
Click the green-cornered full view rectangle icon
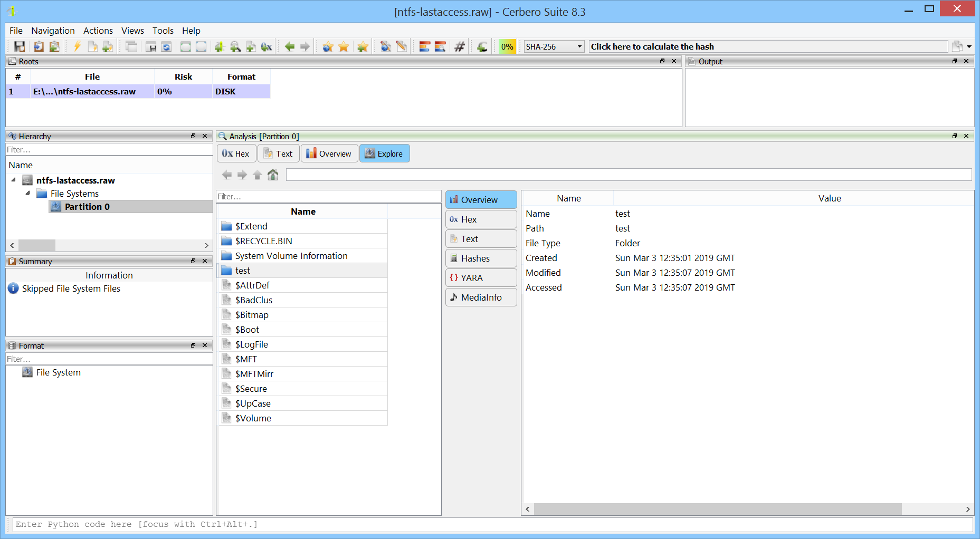tap(185, 46)
